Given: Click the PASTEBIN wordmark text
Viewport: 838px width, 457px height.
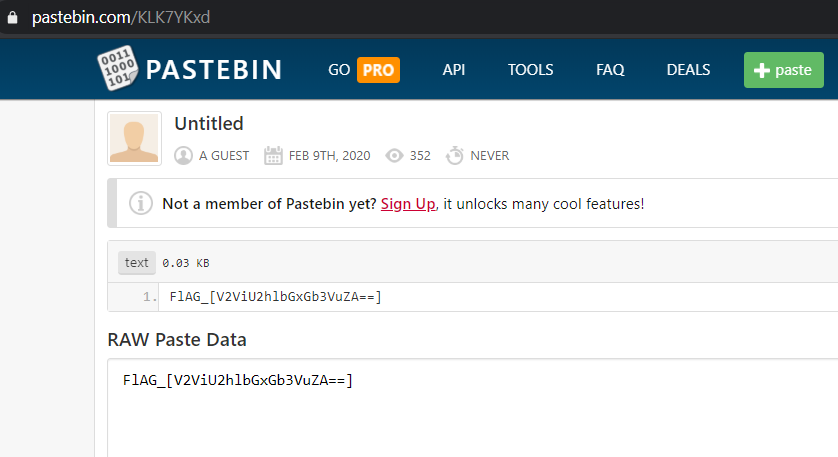Looking at the screenshot, I should click(213, 70).
